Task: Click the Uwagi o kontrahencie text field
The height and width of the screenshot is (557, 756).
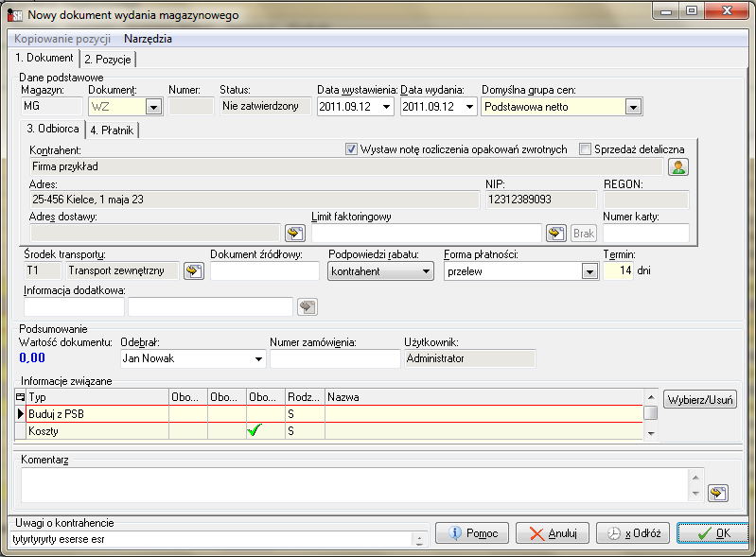Action: click(x=211, y=539)
